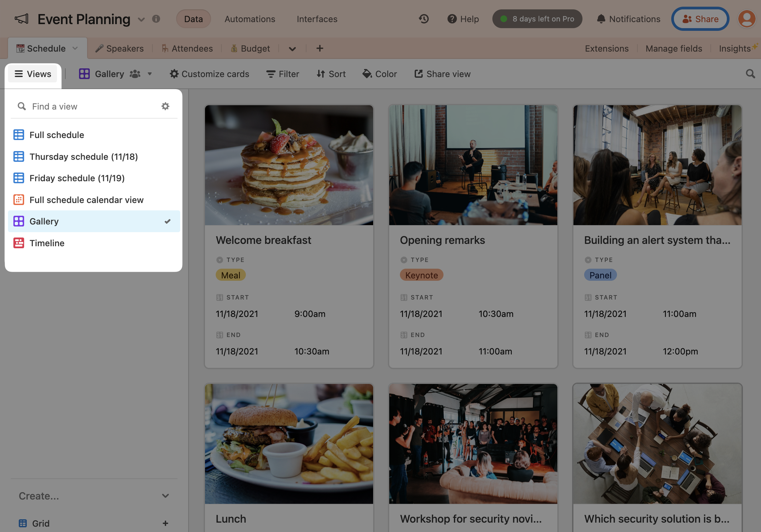
Task: Click the Customize cards gear icon
Action: coord(174,74)
